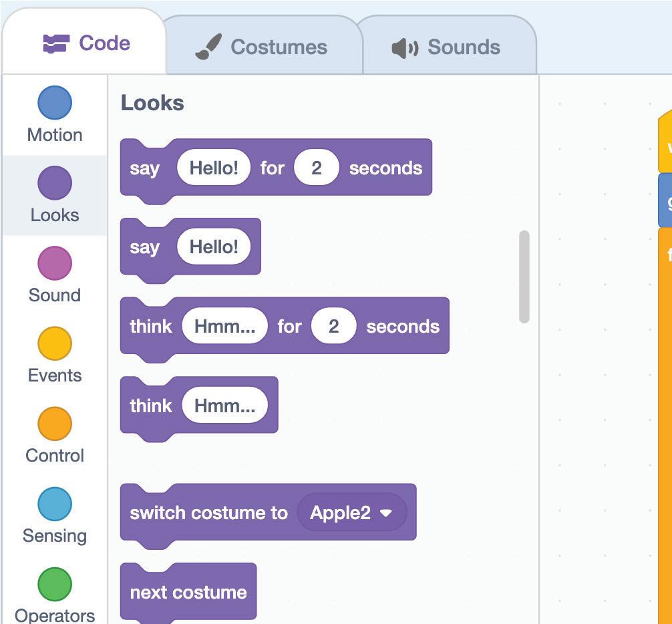Click the Sounds speaker icon
This screenshot has height=624, width=672.
(x=404, y=48)
